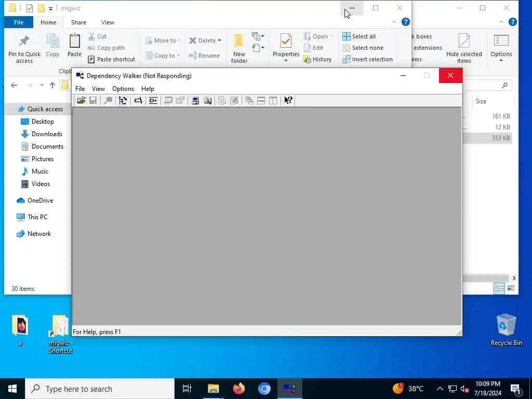Click Copy path in ribbon
Screen dimensions: 532x399
click(106, 48)
